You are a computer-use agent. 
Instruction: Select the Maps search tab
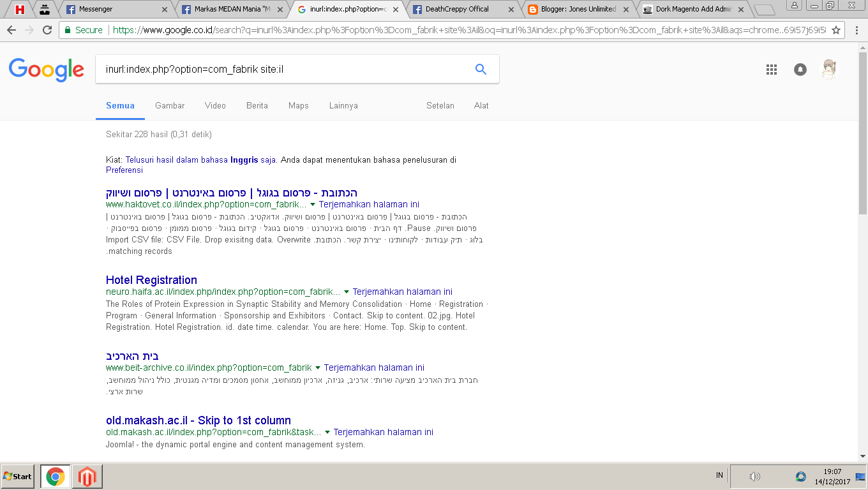tap(298, 106)
